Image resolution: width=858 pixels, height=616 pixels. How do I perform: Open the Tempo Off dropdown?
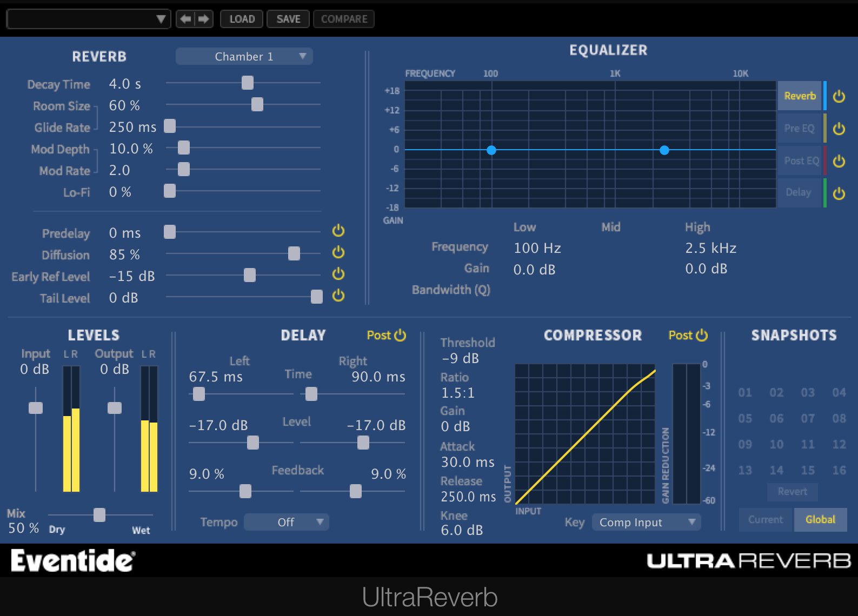[x=287, y=522]
